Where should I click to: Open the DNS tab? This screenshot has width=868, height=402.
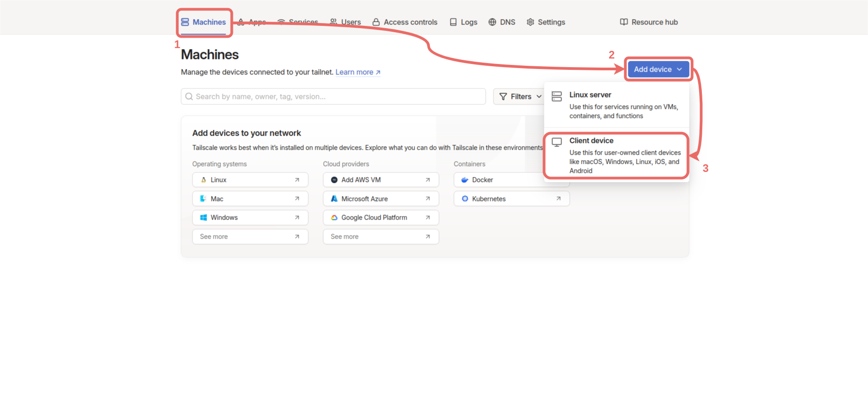(502, 22)
